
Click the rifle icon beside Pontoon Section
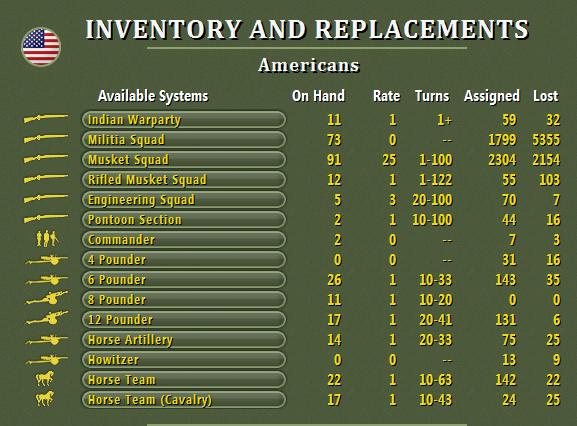[46, 219]
